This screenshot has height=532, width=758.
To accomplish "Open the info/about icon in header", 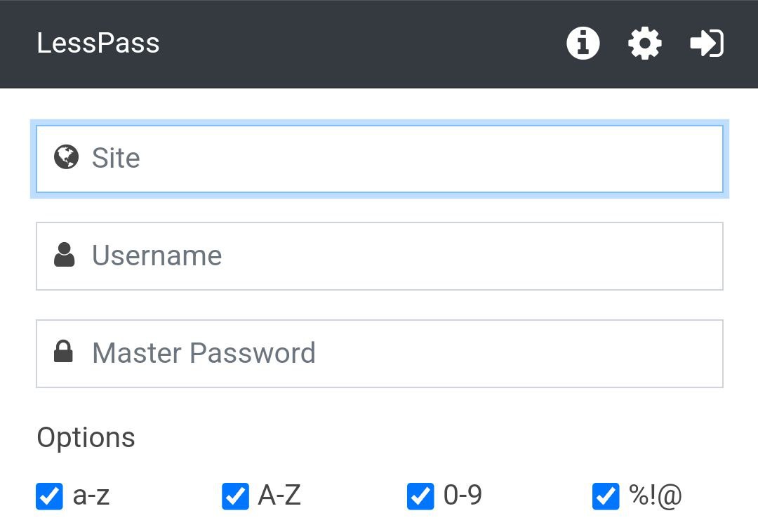I will [583, 44].
